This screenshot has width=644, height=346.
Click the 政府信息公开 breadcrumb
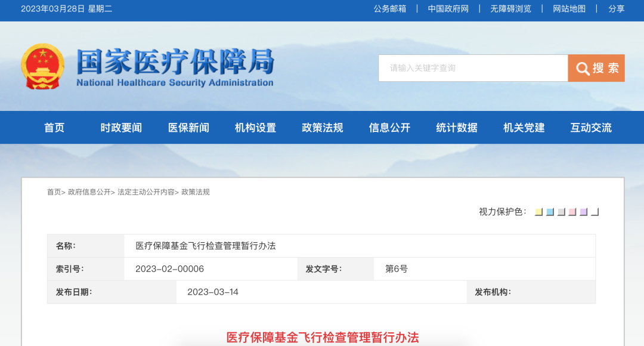89,192
